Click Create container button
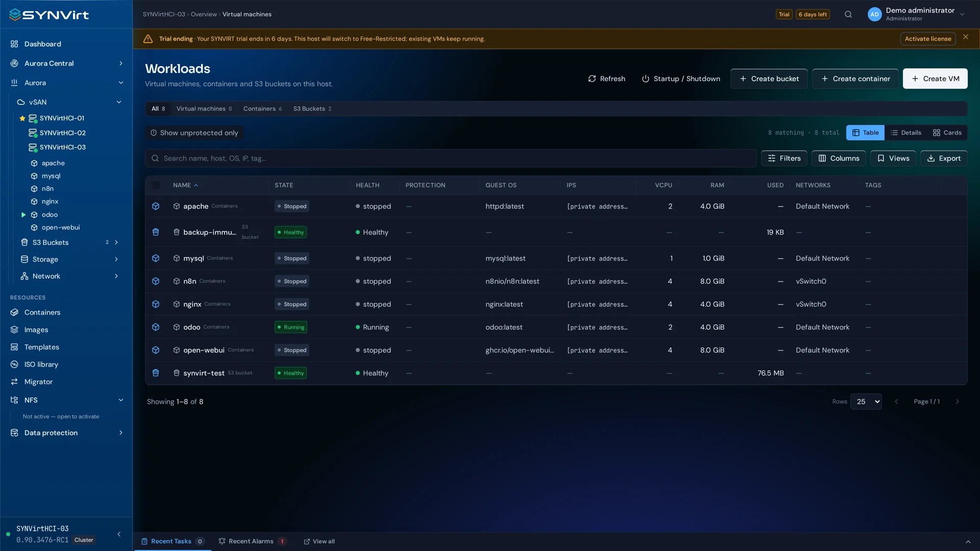Viewport: 980px width, 551px height. tap(855, 79)
